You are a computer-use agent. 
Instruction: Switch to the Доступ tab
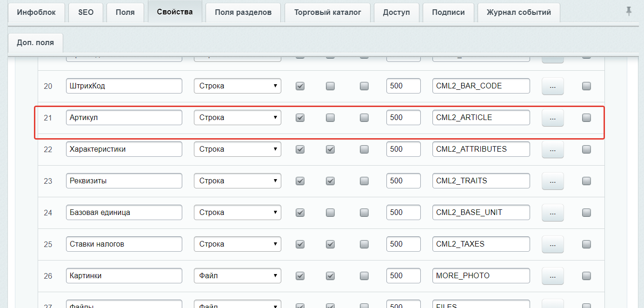point(396,12)
